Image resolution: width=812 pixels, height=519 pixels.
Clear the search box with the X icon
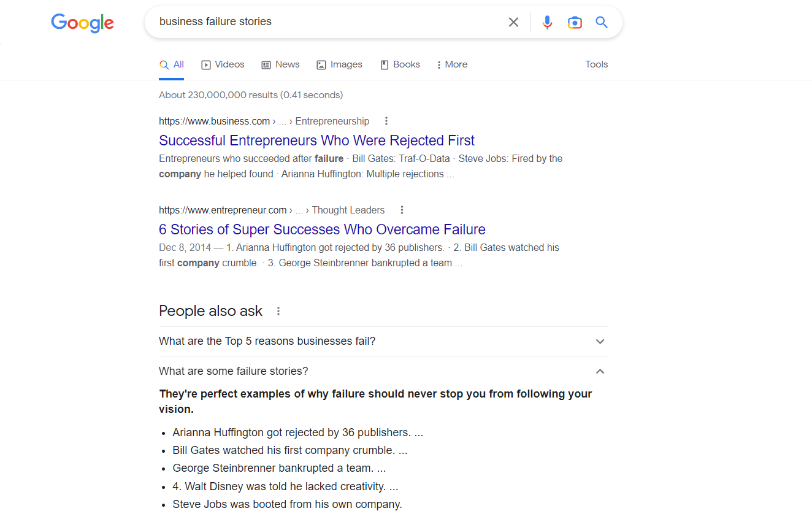[513, 22]
